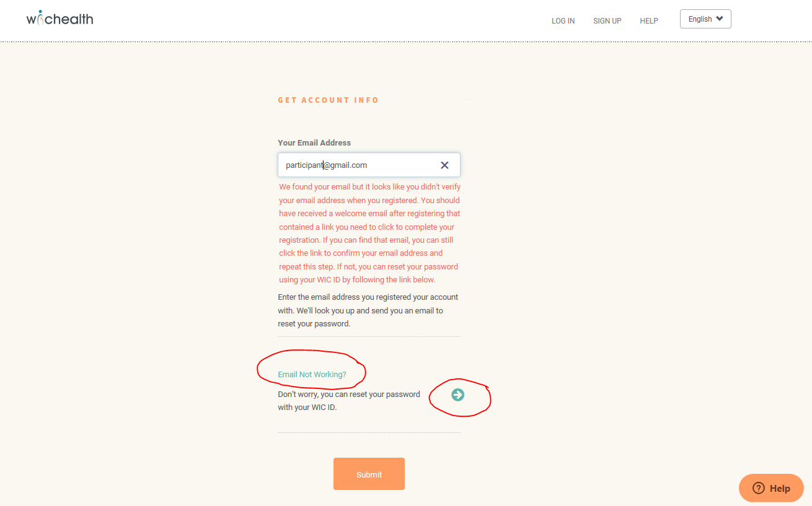Follow the 'Email Not Working?' link

(x=312, y=375)
